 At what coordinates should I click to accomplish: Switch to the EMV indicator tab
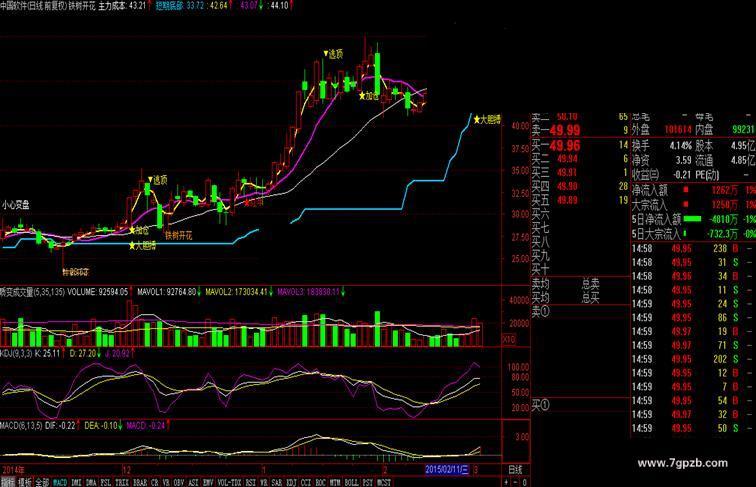coord(208,482)
